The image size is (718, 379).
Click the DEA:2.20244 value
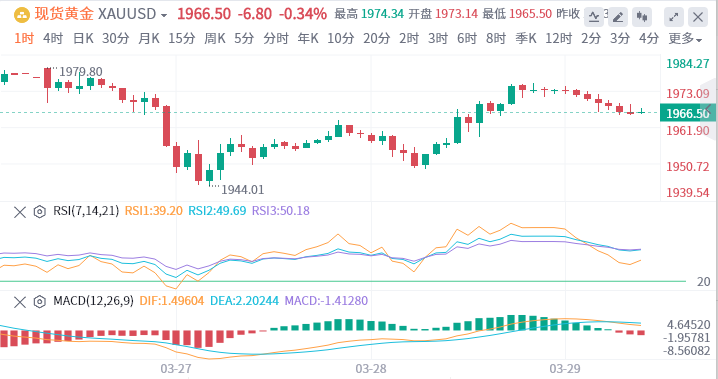pos(244,301)
